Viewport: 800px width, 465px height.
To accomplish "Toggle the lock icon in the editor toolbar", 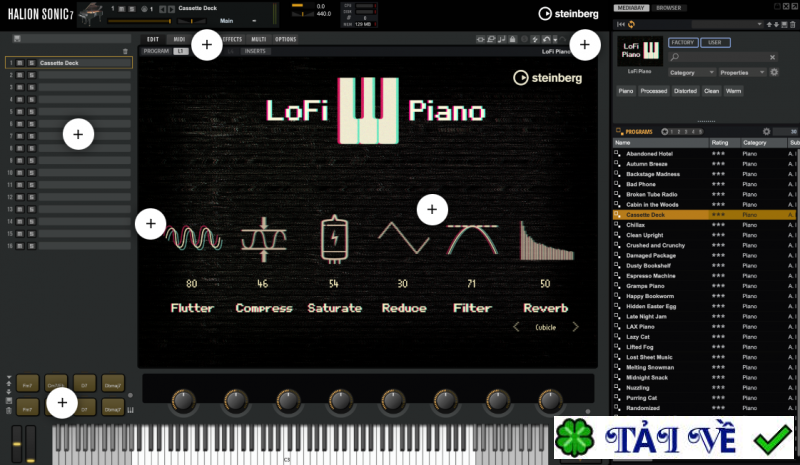I will click(512, 39).
